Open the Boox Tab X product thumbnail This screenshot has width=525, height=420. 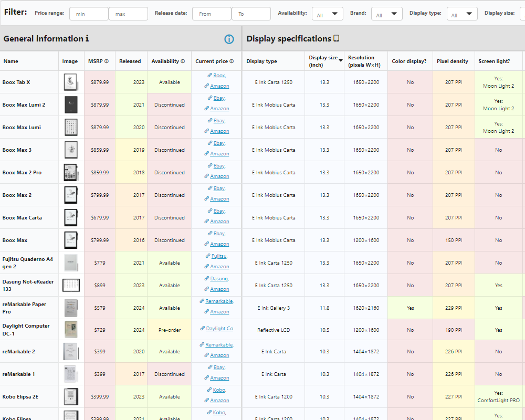point(70,82)
